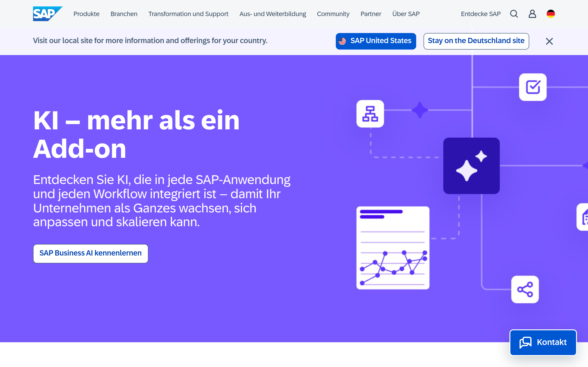Select the Community menu item
The image size is (588, 367).
pos(333,14)
